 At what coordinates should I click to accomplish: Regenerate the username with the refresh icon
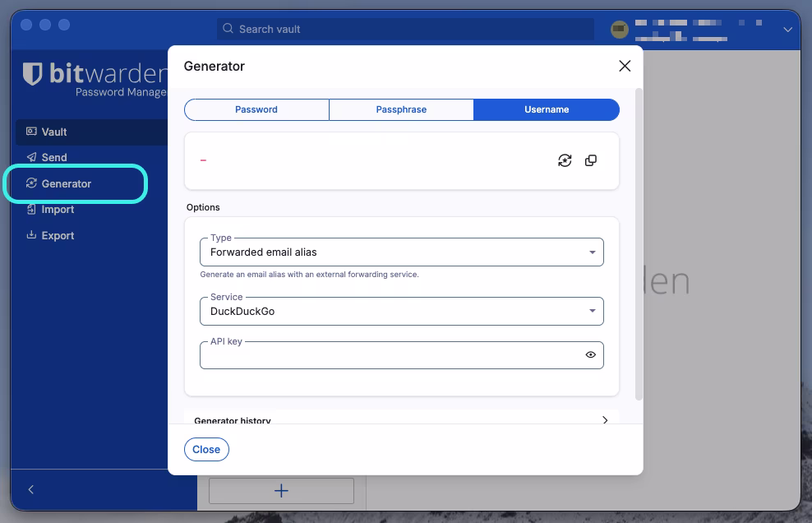(x=565, y=160)
